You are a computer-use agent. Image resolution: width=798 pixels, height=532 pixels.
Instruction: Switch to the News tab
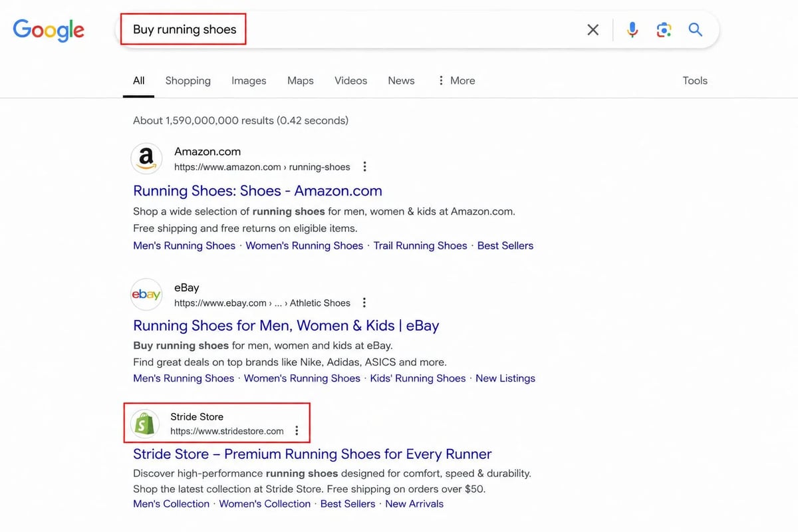(401, 80)
